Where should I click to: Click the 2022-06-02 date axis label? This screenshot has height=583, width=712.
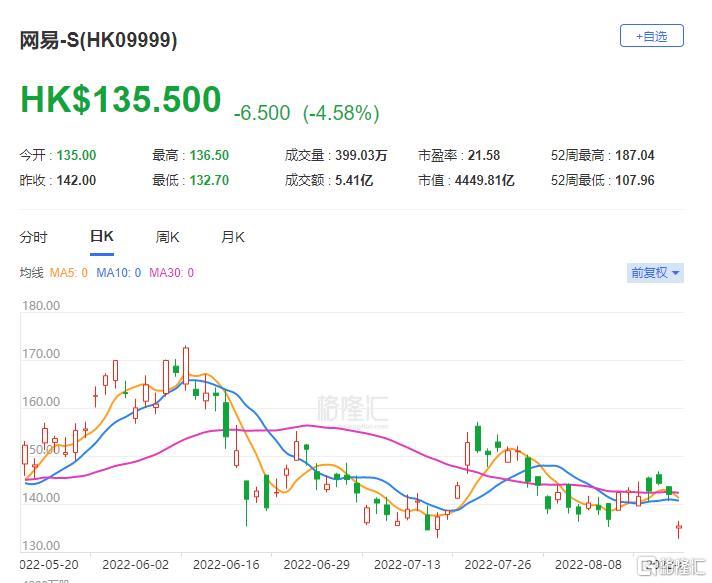pos(135,565)
